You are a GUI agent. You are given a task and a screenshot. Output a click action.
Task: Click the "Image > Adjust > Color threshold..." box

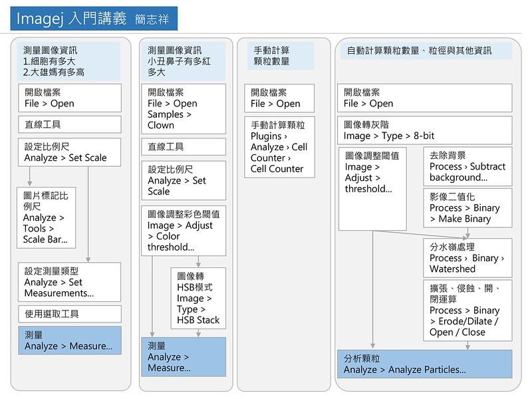tap(184, 231)
